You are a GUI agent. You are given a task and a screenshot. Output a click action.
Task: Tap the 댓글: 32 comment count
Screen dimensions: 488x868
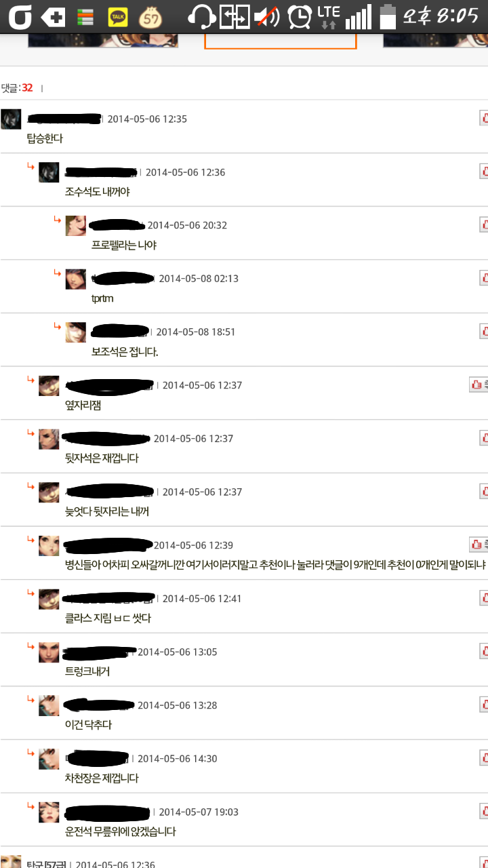pyautogui.click(x=17, y=87)
